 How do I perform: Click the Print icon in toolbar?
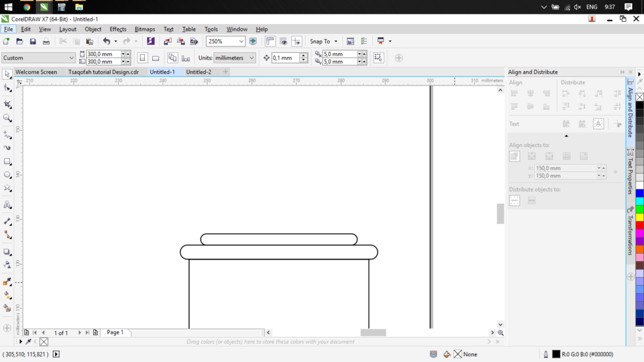coord(46,41)
